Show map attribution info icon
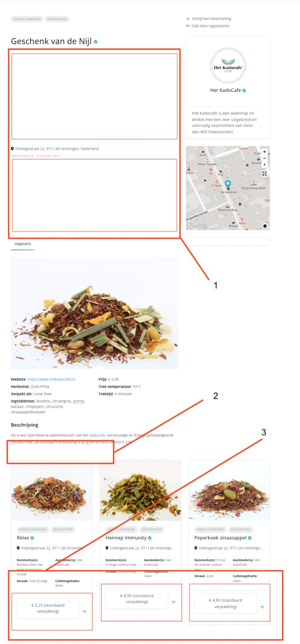The image size is (300, 644). point(265,226)
